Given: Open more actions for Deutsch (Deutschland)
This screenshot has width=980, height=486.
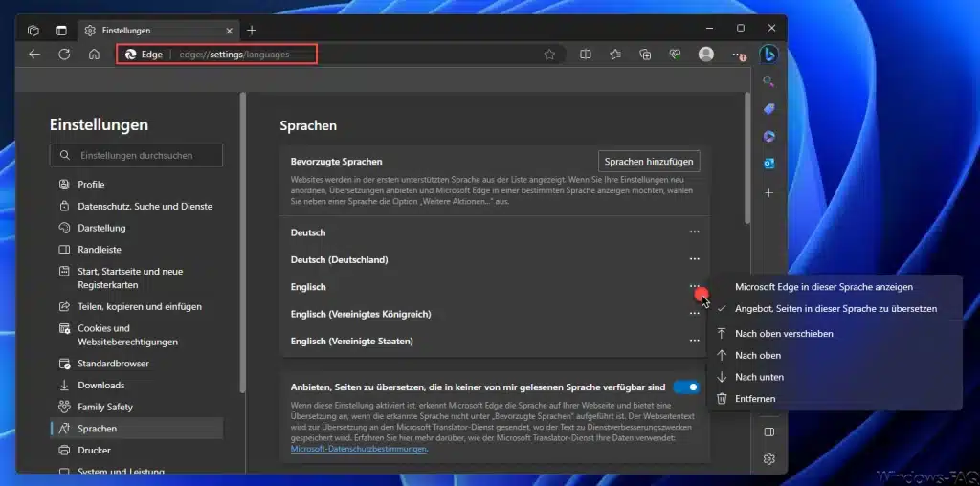Looking at the screenshot, I should [695, 259].
